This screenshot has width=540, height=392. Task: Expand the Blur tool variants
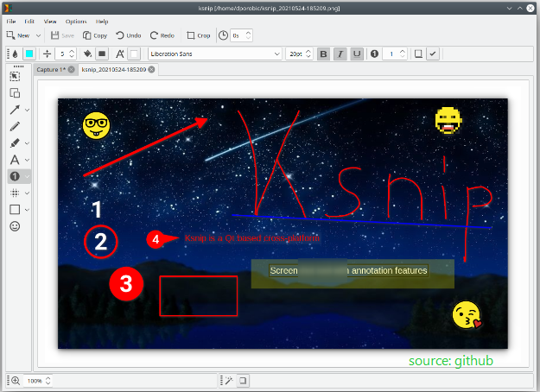(x=27, y=193)
